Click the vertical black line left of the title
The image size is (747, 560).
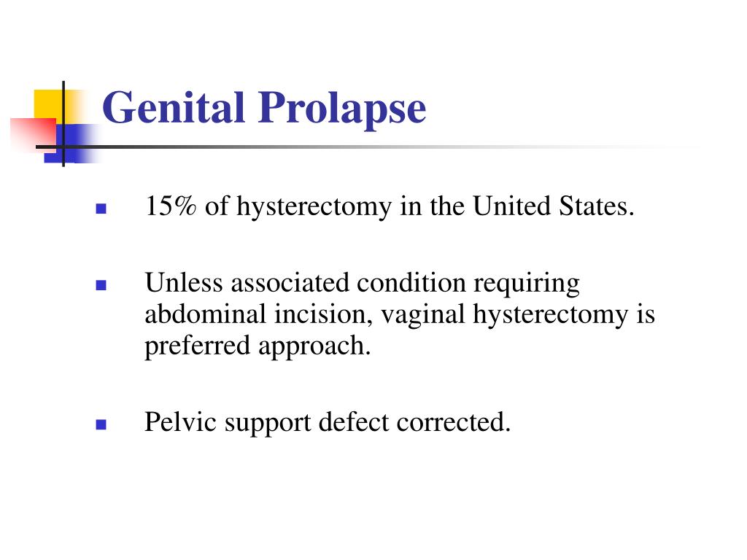coord(63,124)
